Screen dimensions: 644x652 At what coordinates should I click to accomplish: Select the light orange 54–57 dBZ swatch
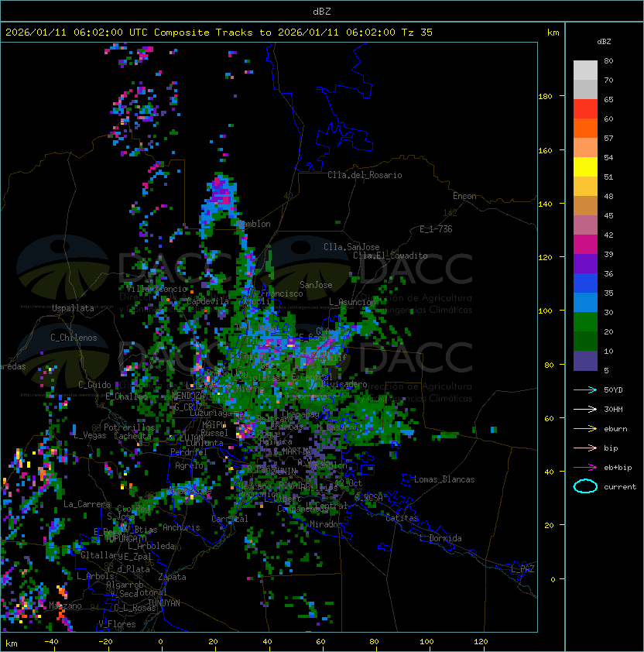point(585,148)
